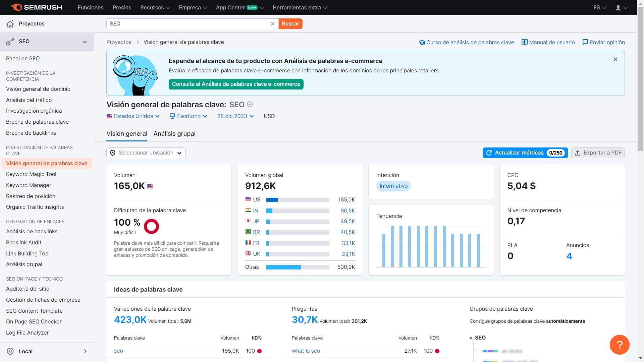The image size is (644, 362).
Task: Open Keyword Magic Tool in sidebar
Action: pos(31,174)
